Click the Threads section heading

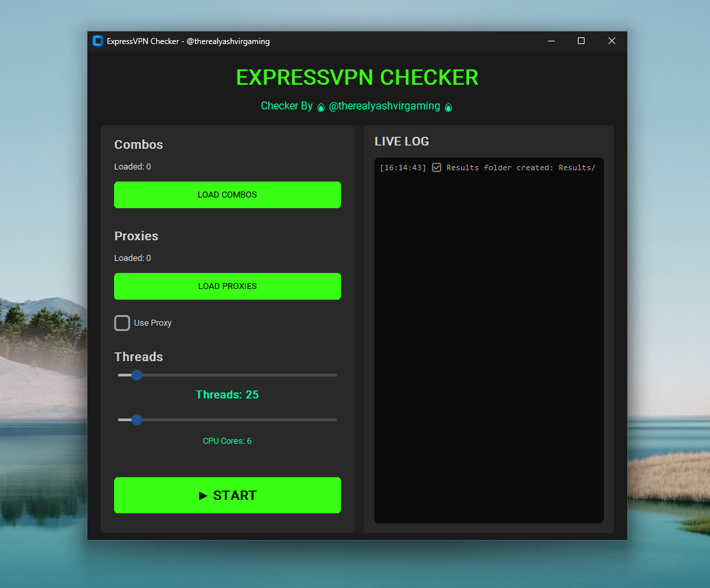pyautogui.click(x=139, y=357)
